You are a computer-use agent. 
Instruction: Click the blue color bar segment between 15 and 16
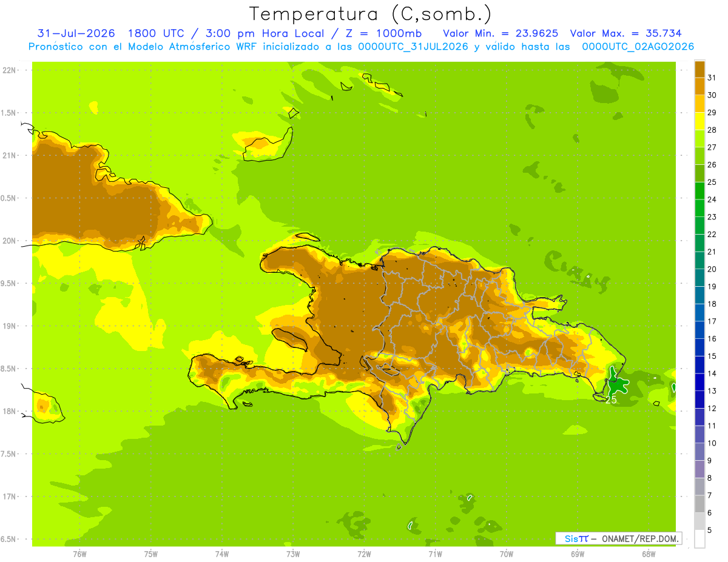[699, 347]
